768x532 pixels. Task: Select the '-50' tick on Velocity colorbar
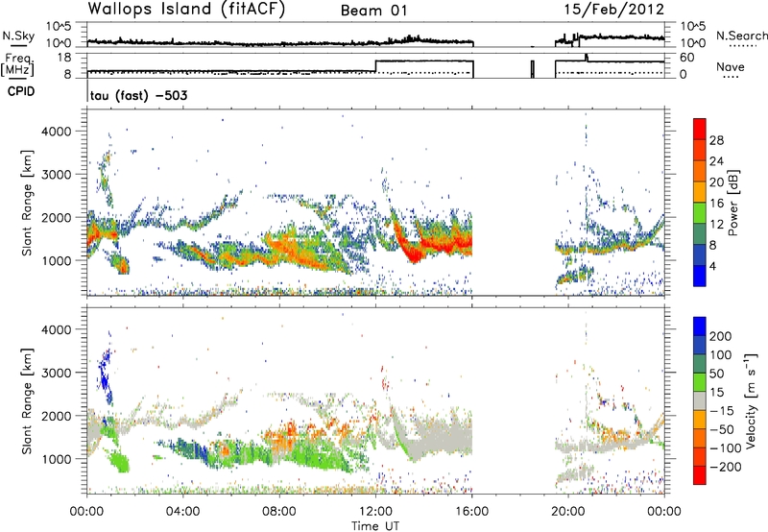click(721, 429)
